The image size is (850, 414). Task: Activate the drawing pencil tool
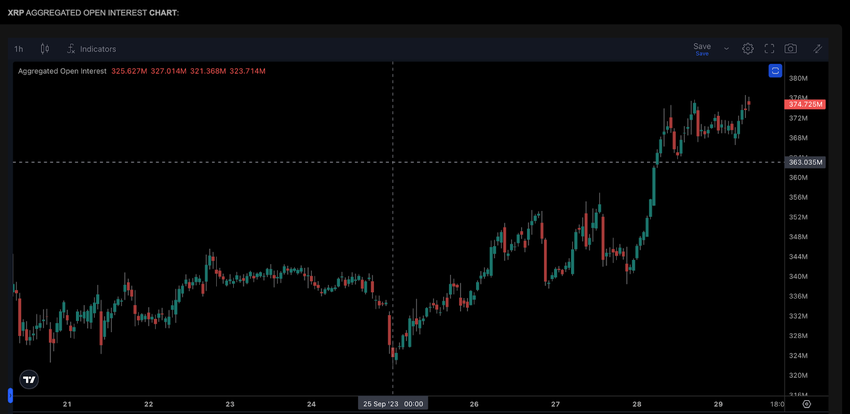817,49
